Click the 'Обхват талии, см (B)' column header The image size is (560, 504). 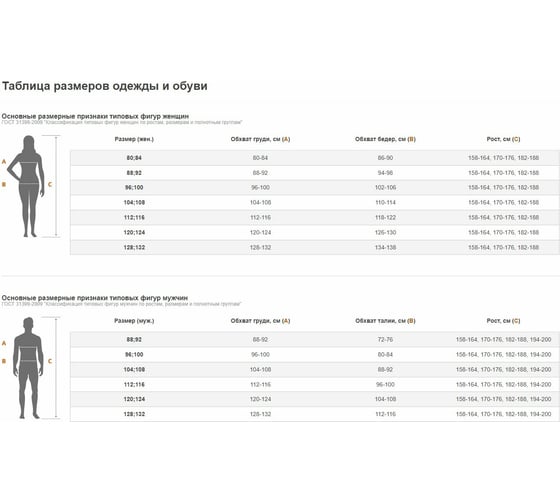coord(385,321)
